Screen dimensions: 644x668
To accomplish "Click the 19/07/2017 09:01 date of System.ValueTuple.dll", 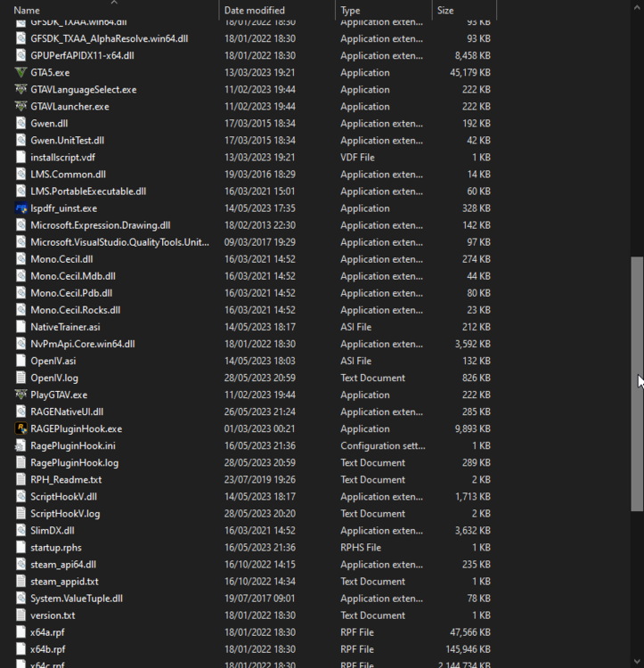I will pyautogui.click(x=260, y=599).
